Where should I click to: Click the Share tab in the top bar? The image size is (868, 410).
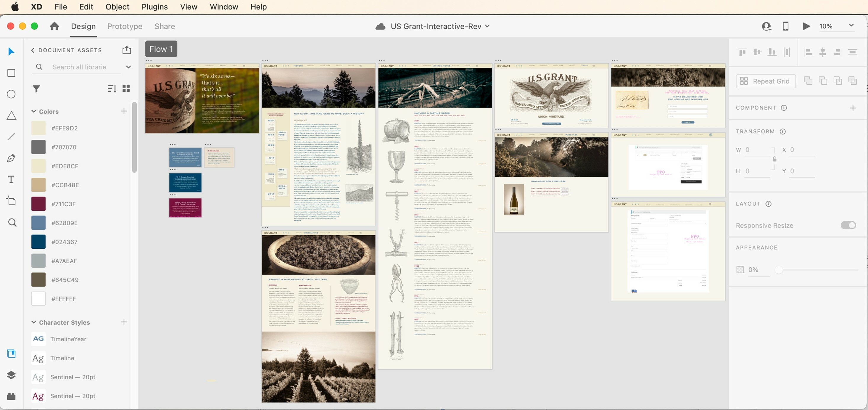(x=165, y=26)
